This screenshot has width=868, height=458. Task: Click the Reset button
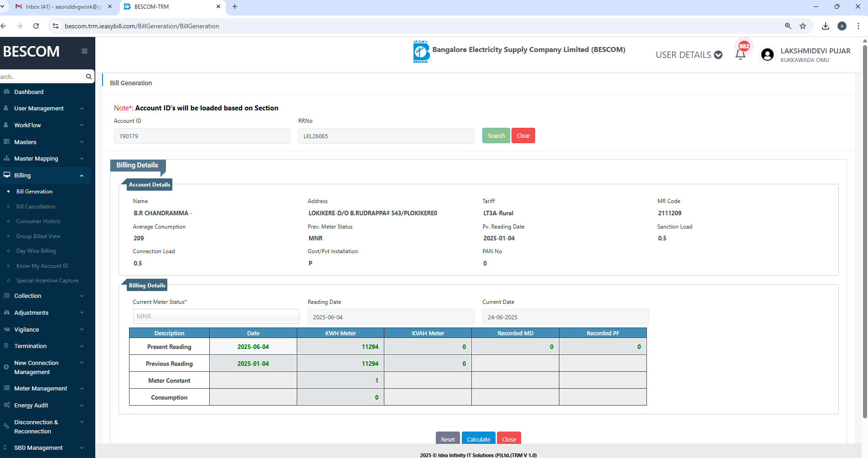click(448, 439)
